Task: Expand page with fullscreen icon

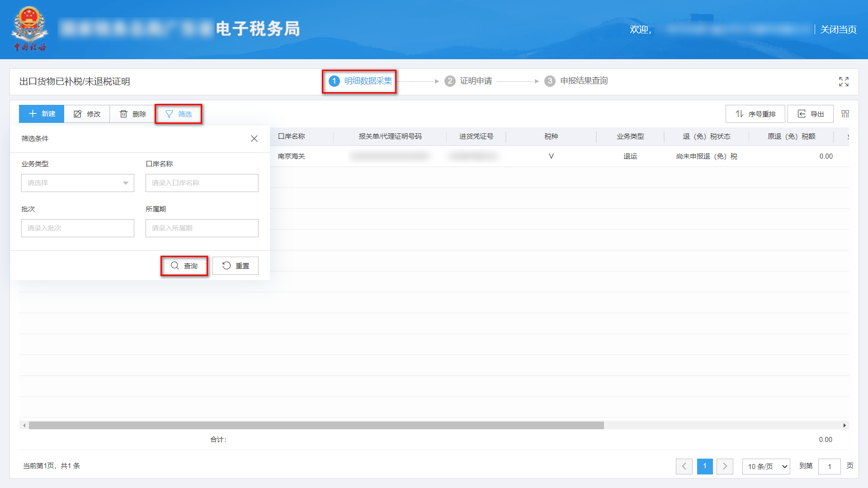Action: pyautogui.click(x=844, y=81)
